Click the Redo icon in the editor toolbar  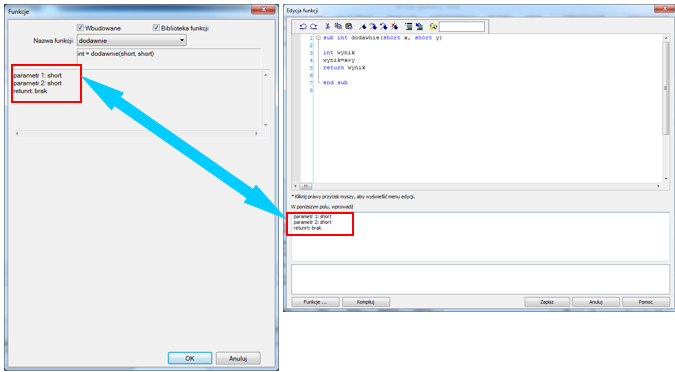click(313, 27)
